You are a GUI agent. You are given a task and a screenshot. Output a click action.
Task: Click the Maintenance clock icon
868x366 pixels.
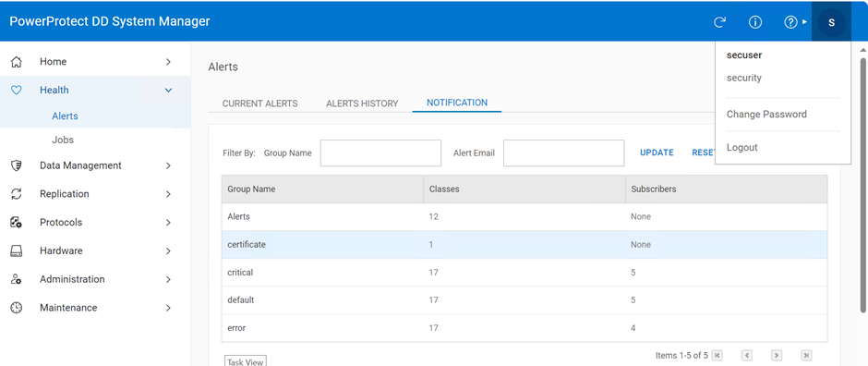[x=17, y=308]
